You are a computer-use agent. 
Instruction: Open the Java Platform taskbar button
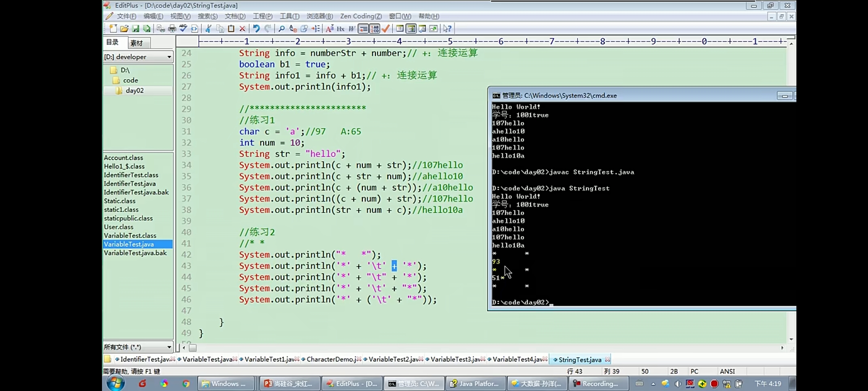pos(475,384)
